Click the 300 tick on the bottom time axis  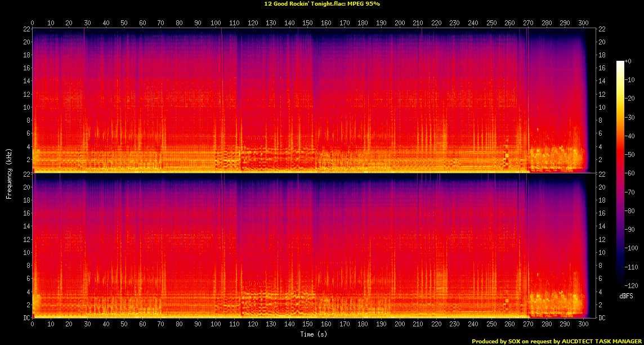click(583, 325)
